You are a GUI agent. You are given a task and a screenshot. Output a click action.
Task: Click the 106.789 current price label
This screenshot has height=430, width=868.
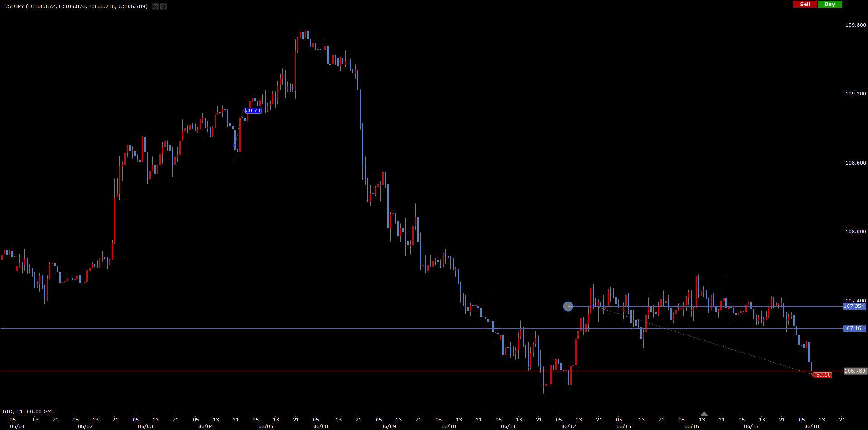pos(854,371)
